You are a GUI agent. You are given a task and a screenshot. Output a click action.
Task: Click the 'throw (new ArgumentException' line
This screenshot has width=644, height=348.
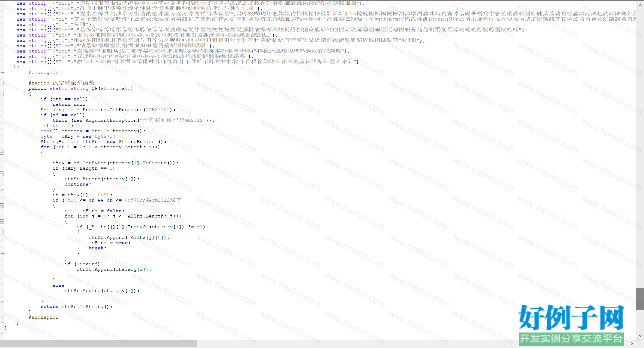tap(133, 120)
